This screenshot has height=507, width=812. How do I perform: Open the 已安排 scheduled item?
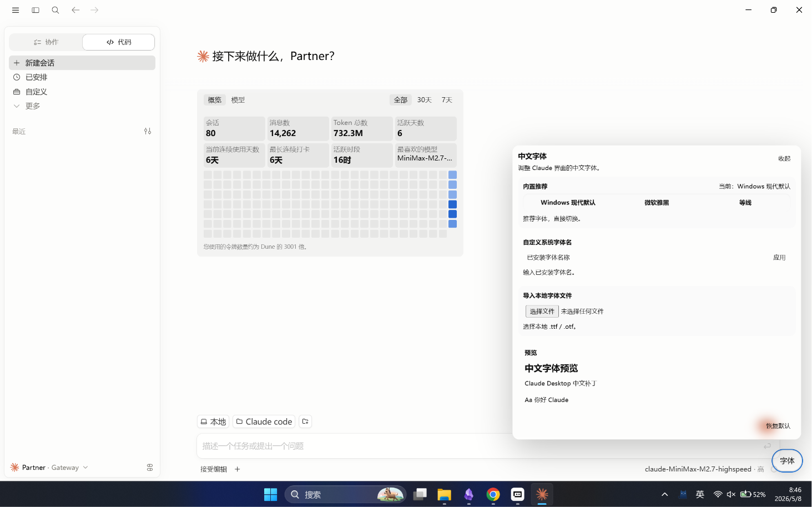pyautogui.click(x=82, y=77)
